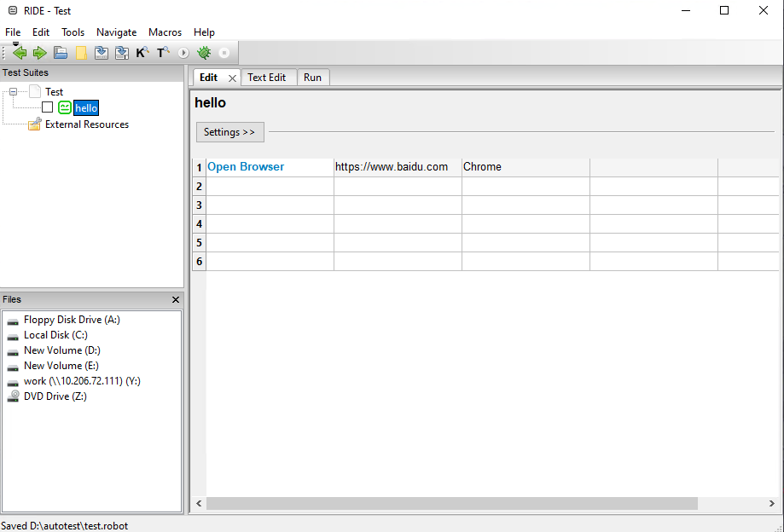This screenshot has width=784, height=532.
Task: Select External Resources in the tree
Action: pos(87,124)
